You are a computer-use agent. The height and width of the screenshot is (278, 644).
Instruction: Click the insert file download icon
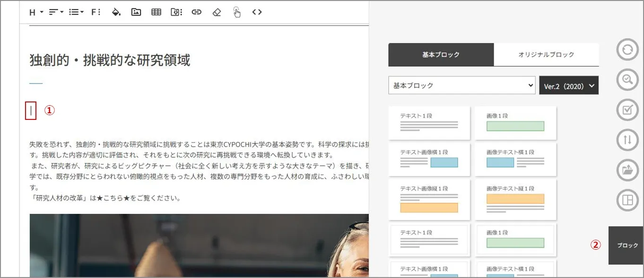click(176, 12)
